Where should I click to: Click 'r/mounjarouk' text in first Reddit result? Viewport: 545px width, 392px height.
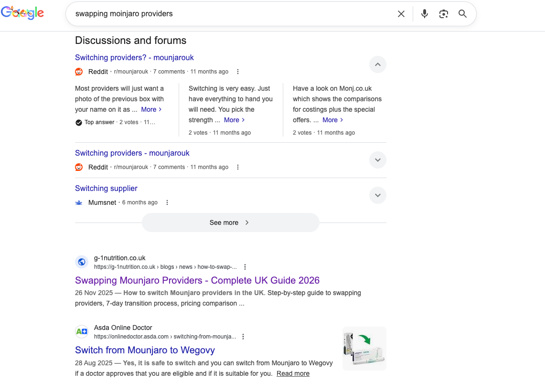tap(131, 72)
